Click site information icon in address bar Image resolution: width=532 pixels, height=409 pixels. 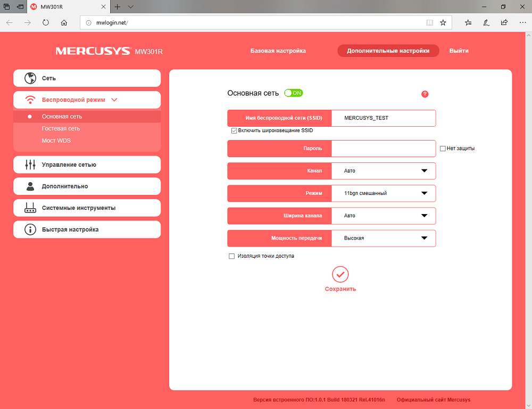point(88,23)
